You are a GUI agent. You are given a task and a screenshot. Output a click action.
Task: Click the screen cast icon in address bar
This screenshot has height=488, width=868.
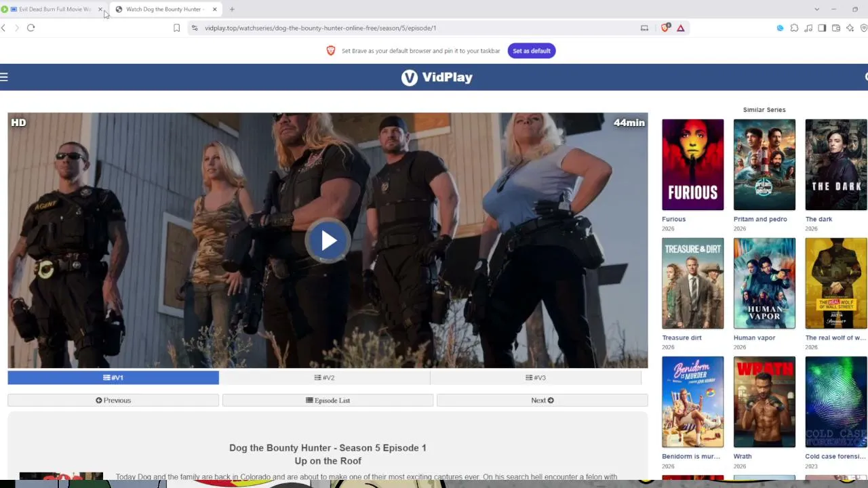(x=644, y=28)
